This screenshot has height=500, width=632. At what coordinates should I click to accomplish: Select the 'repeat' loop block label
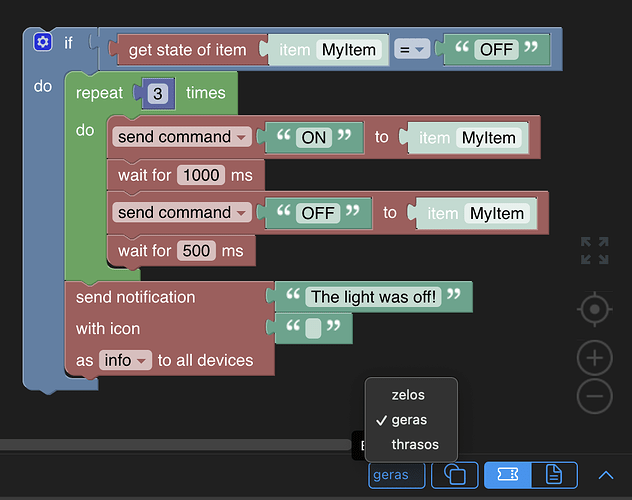click(x=99, y=93)
